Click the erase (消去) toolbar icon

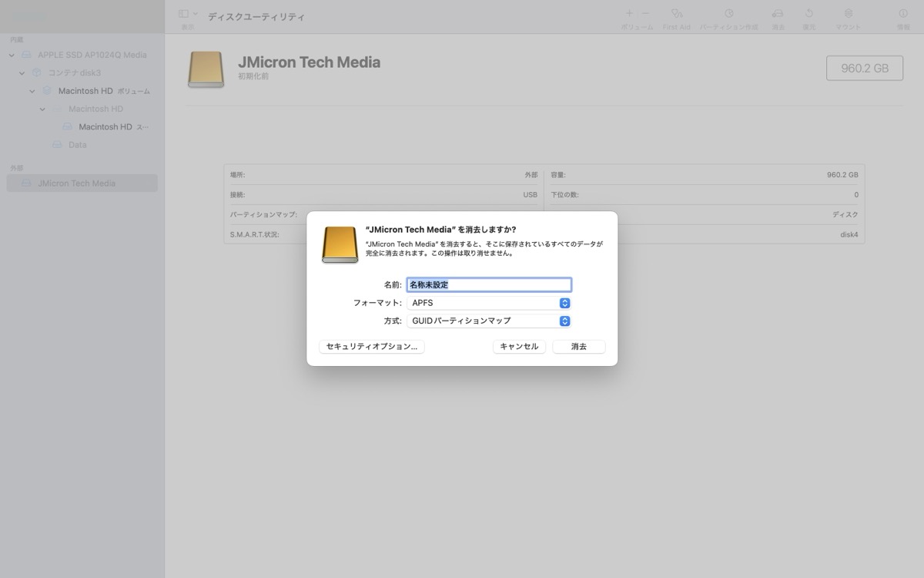pyautogui.click(x=778, y=14)
